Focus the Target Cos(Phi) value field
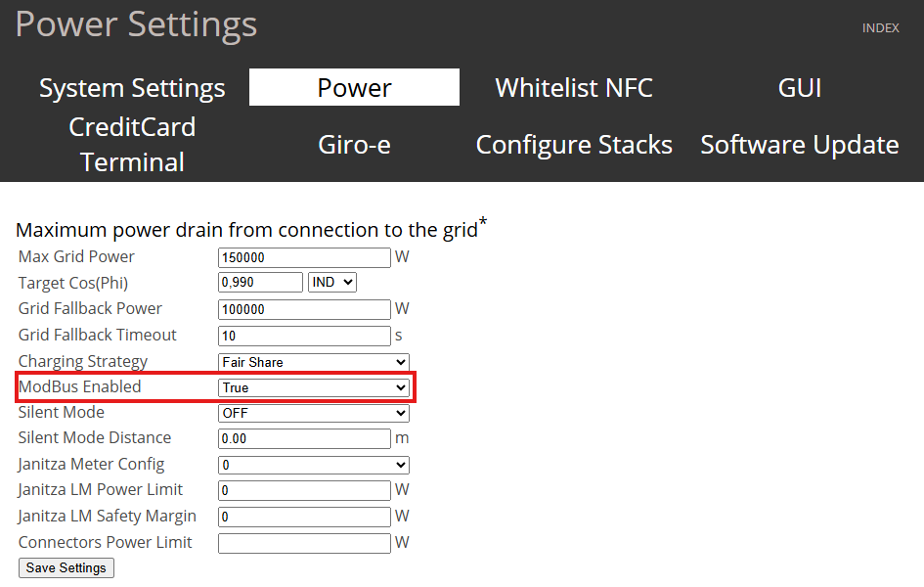 pos(260,283)
